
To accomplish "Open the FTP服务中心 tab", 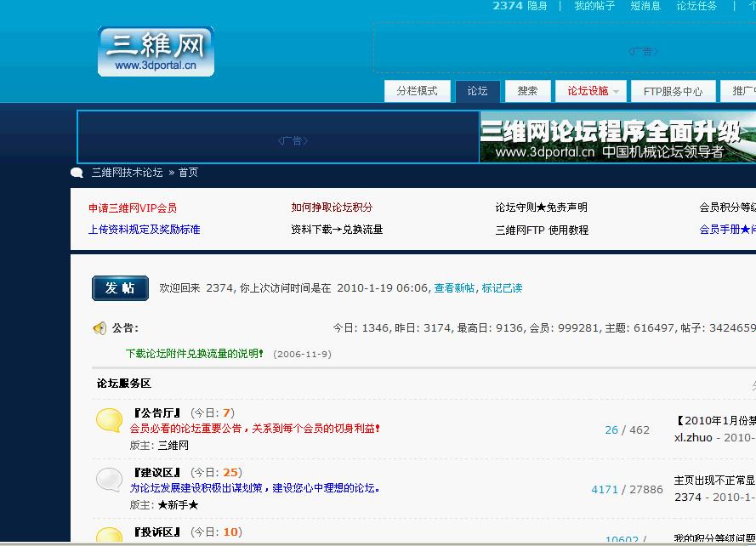I will [x=673, y=91].
